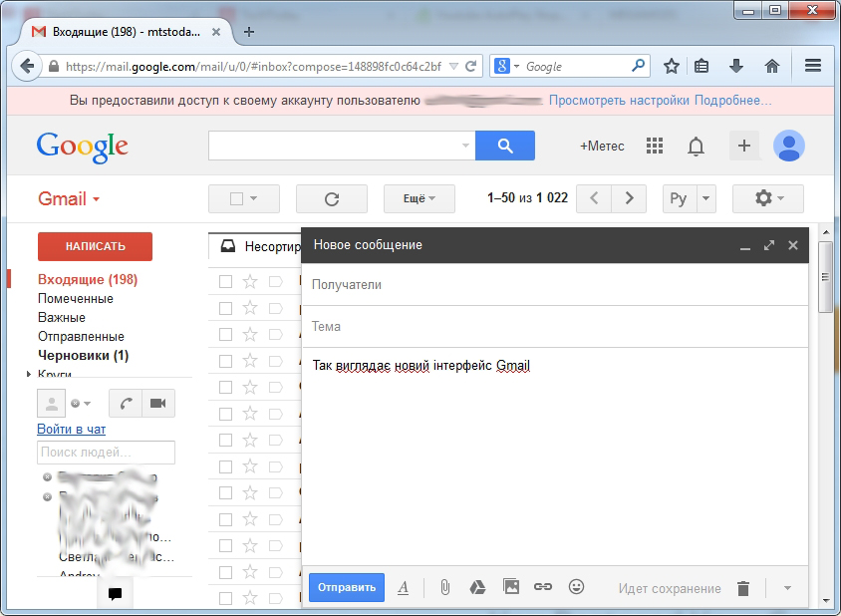Open more compose options arrow

(x=787, y=588)
